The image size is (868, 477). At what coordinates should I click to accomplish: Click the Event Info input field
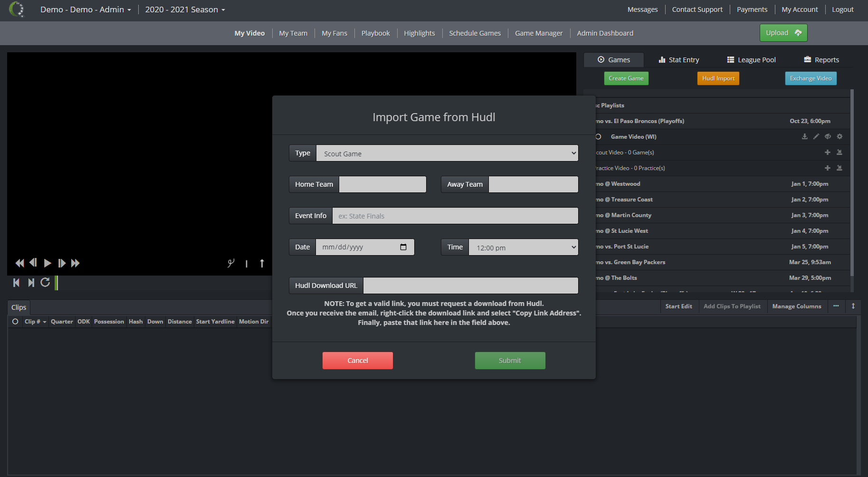pyautogui.click(x=455, y=216)
